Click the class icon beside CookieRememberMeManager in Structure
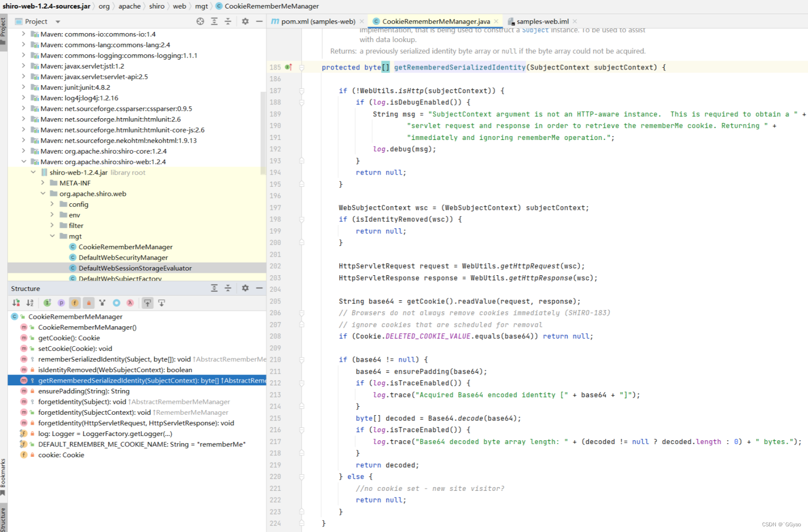Viewport: 808px width, 532px height. [x=15, y=316]
